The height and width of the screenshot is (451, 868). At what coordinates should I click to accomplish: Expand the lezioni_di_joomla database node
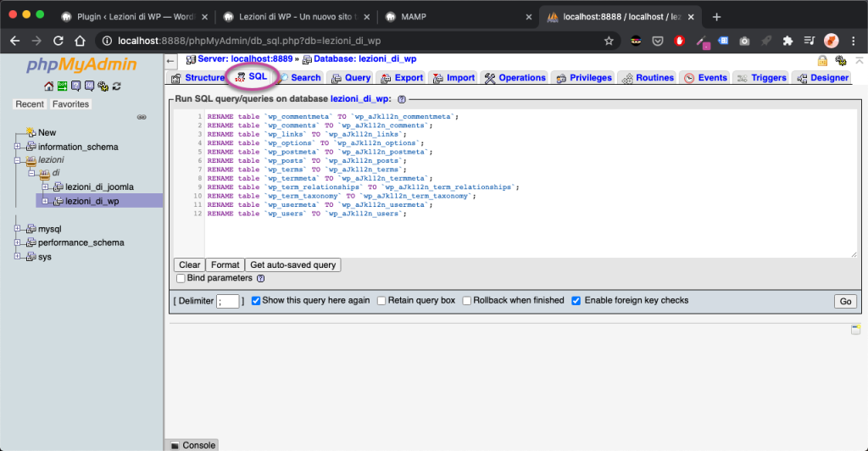point(46,187)
